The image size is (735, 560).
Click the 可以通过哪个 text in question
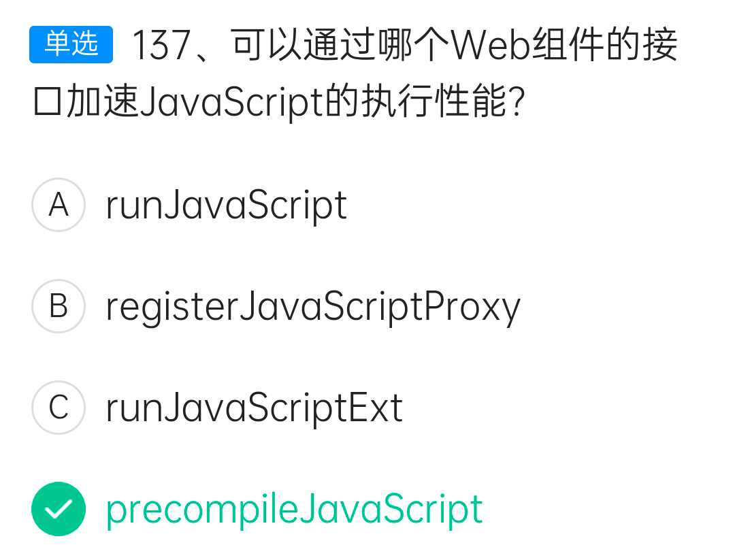(341, 45)
